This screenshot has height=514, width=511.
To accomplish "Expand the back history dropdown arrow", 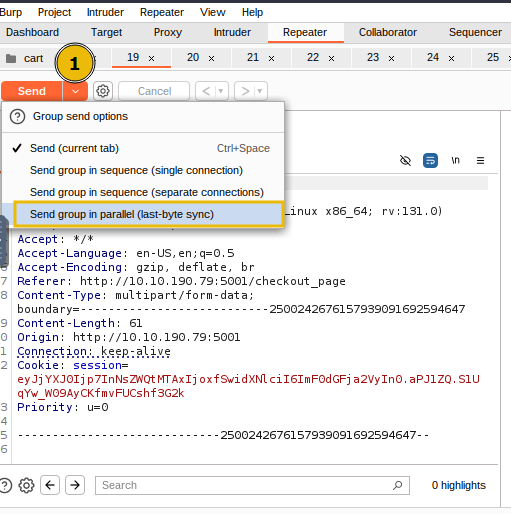I will (221, 91).
